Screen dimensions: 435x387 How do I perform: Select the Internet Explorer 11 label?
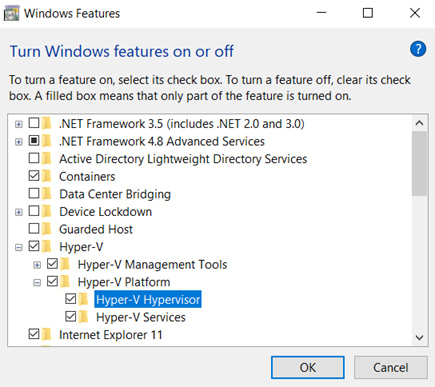[x=111, y=335]
